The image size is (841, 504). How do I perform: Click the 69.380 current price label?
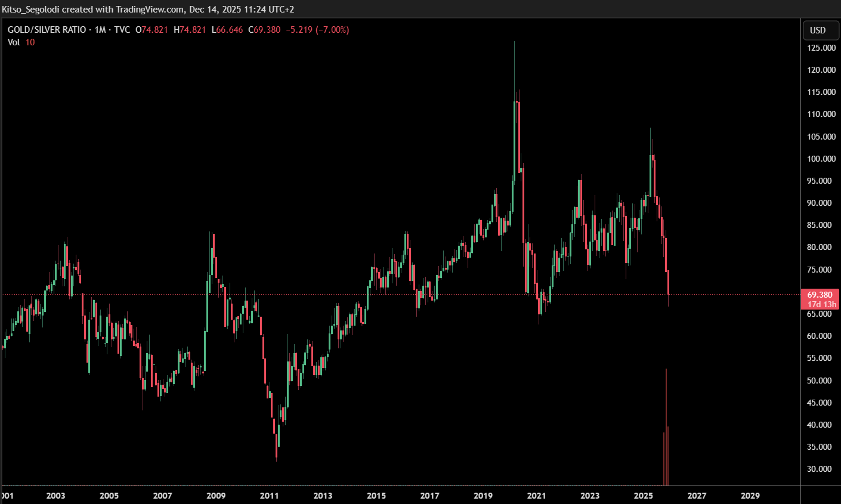click(820, 295)
